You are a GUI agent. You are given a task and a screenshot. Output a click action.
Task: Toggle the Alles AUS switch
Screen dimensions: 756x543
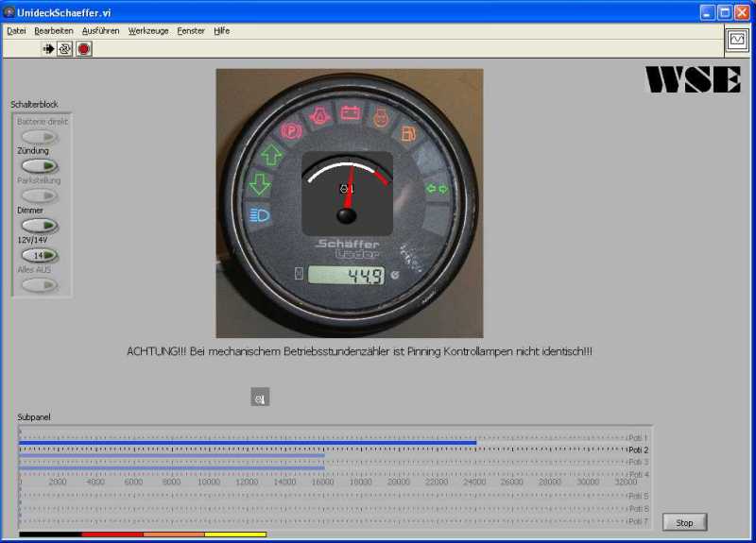(x=40, y=285)
